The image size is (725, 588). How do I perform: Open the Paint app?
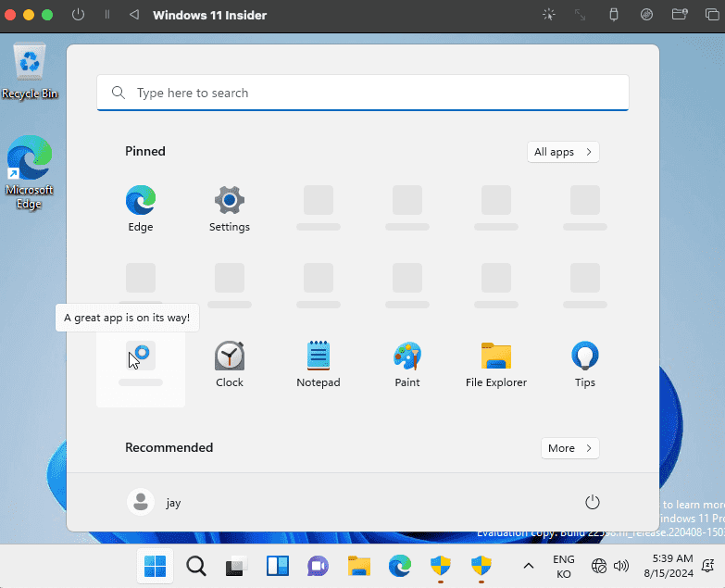(x=407, y=363)
